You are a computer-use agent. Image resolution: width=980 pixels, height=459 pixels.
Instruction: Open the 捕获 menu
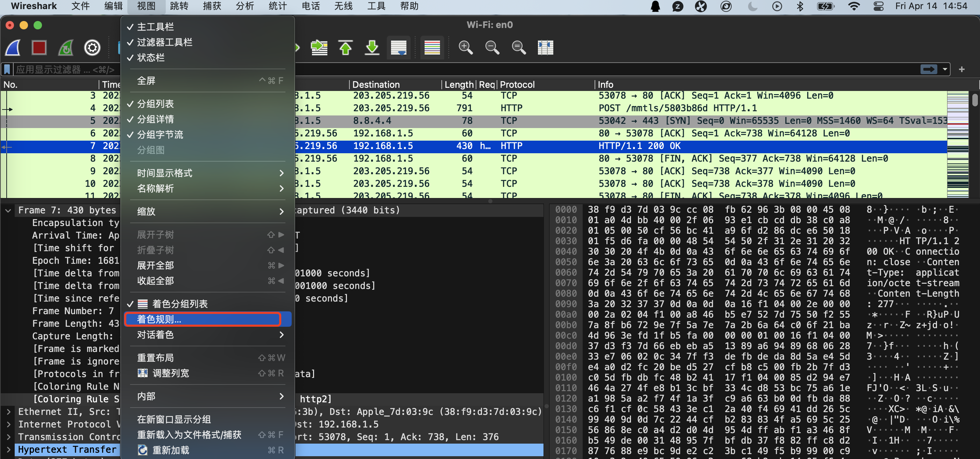coord(212,6)
